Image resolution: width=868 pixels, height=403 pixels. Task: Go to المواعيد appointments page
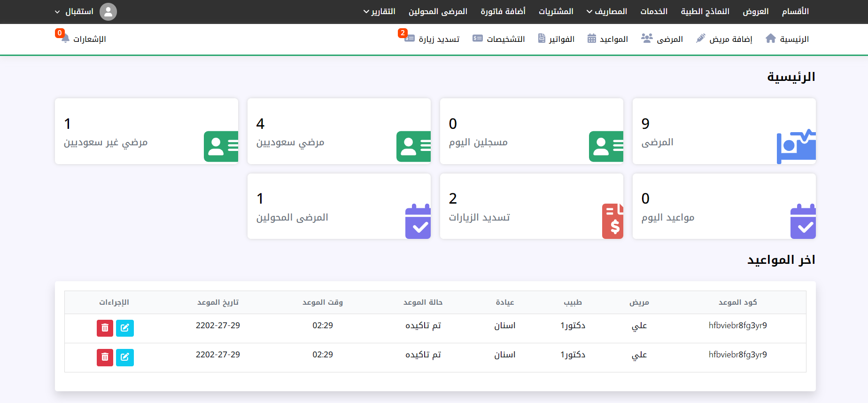click(608, 39)
